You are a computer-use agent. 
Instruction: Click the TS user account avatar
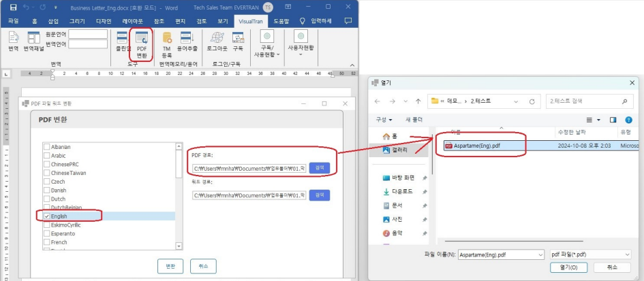[268, 7]
